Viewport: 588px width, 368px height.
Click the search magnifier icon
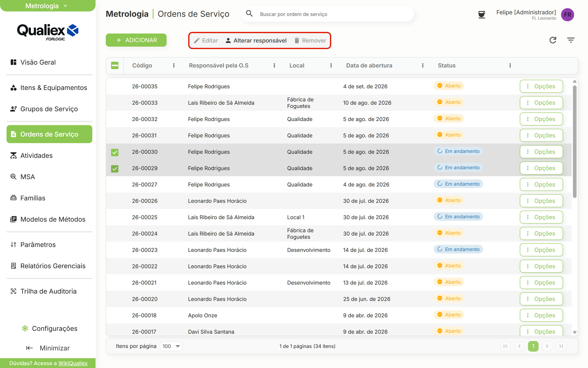(x=249, y=14)
